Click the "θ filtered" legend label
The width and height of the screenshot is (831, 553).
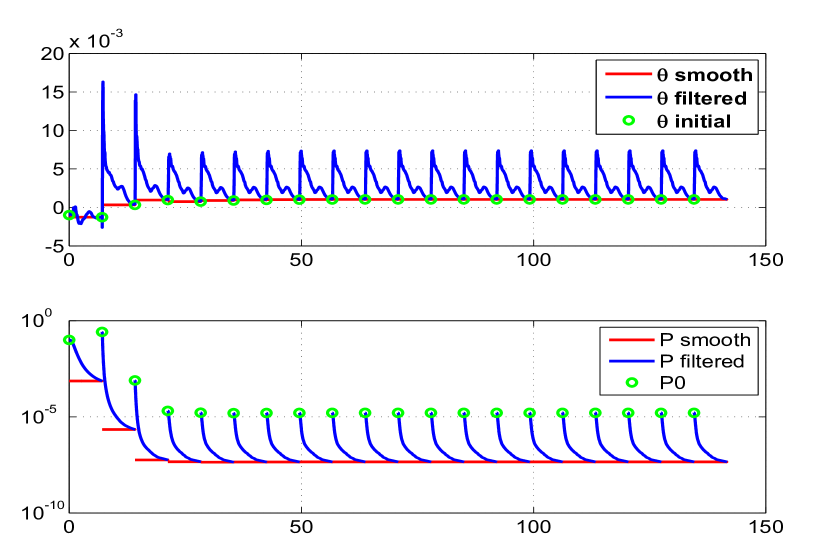point(702,99)
